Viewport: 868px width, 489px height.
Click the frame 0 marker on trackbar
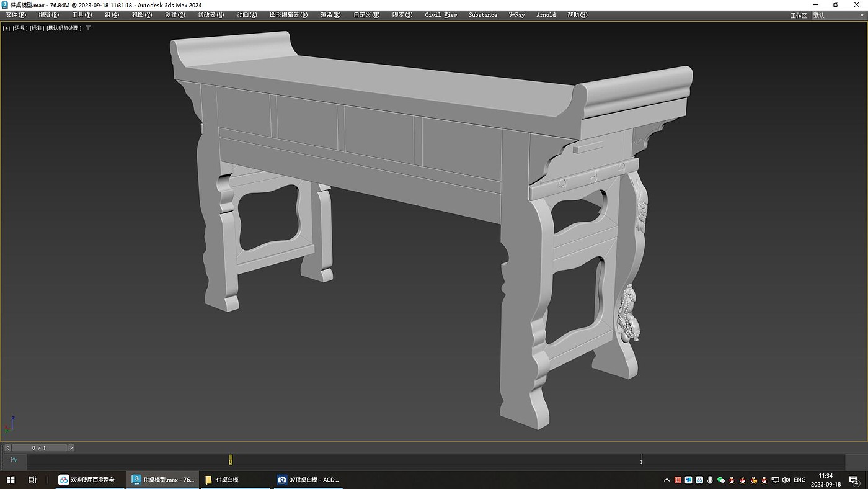[x=231, y=460]
